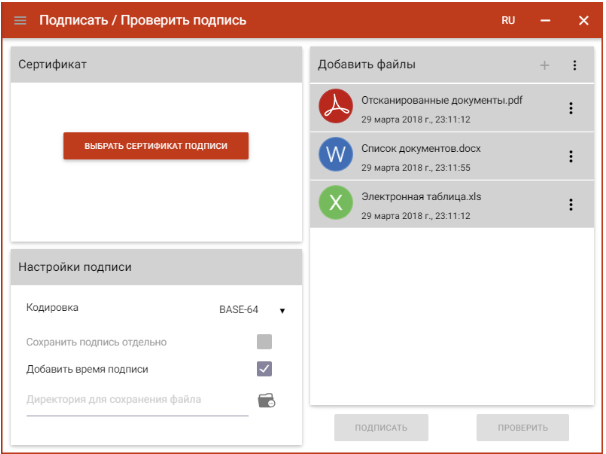The image size is (606, 454).
Task: Open 'Добавить файлы' panel options menu
Action: pyautogui.click(x=574, y=65)
